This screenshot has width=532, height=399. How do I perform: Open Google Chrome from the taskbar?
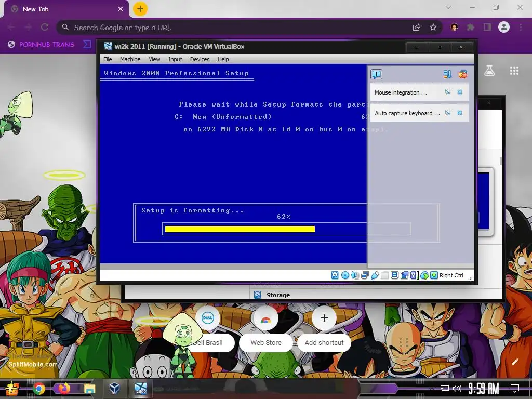[x=39, y=388]
